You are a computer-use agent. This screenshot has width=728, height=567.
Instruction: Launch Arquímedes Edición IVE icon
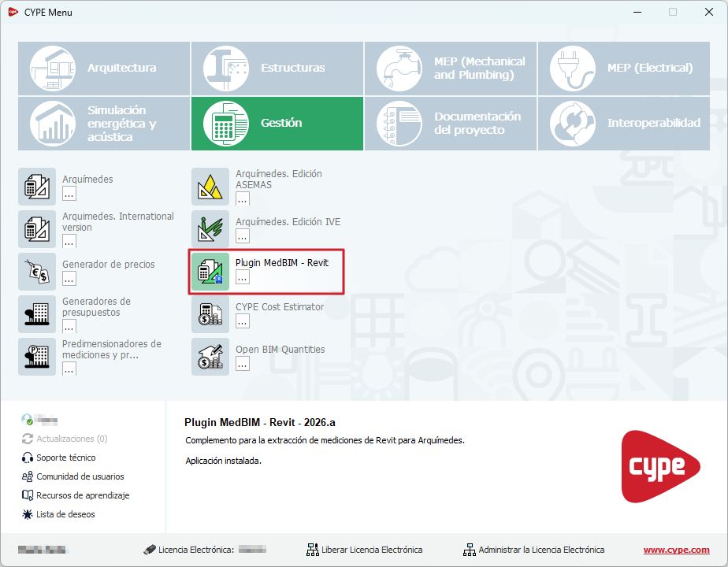[210, 229]
